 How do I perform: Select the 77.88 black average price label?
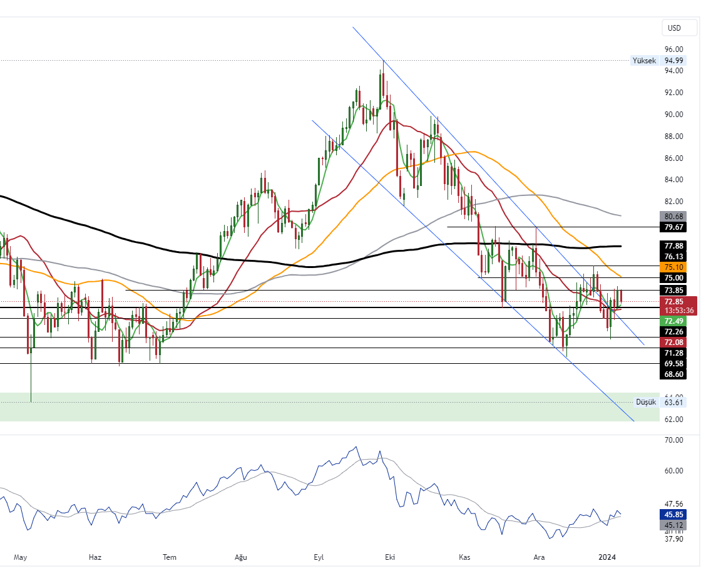point(673,245)
